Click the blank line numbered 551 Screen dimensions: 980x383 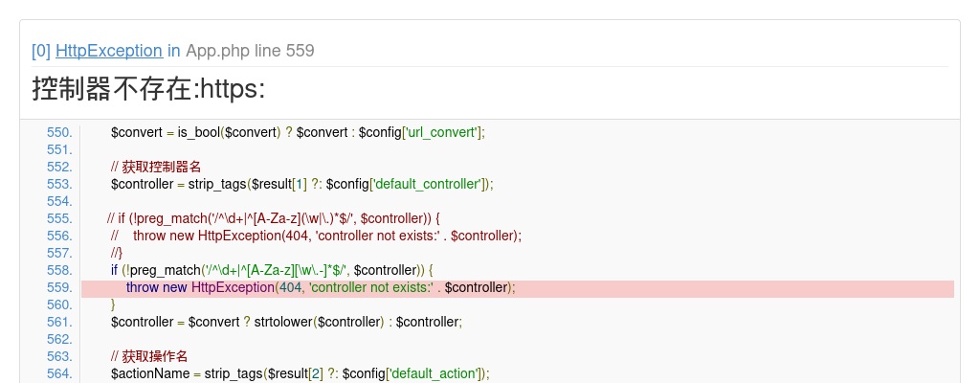point(59,149)
